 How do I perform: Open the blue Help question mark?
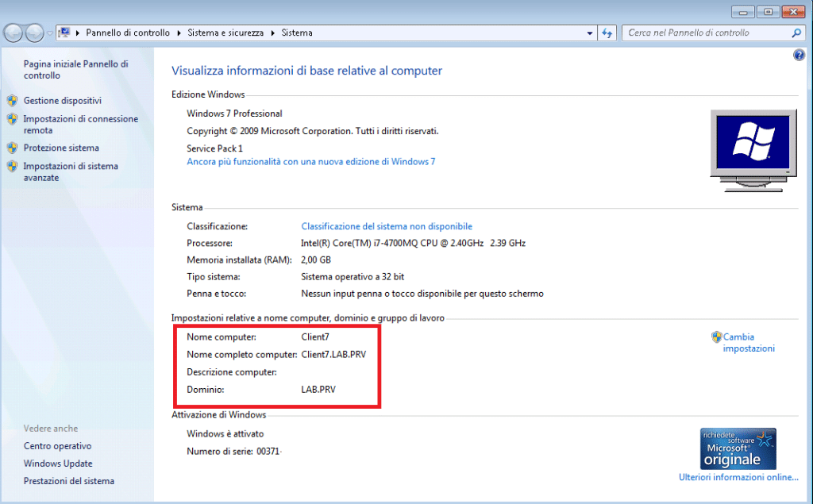click(x=799, y=55)
